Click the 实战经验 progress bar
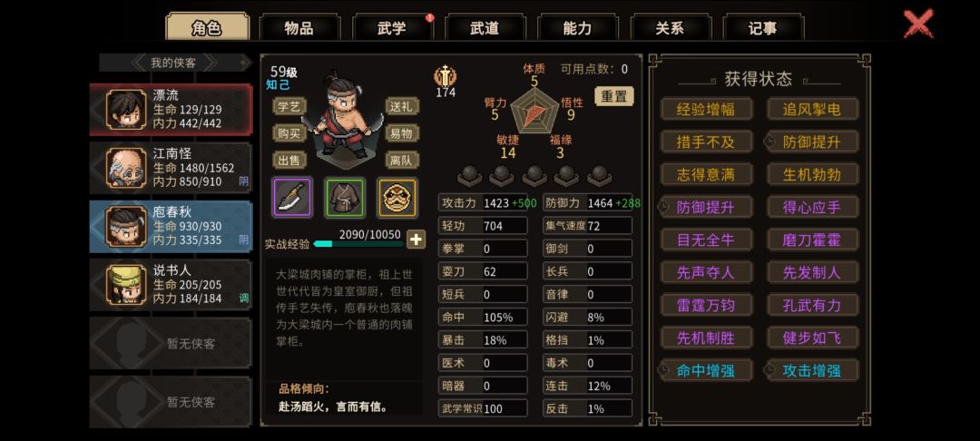This screenshot has width=980, height=441. pyautogui.click(x=358, y=243)
